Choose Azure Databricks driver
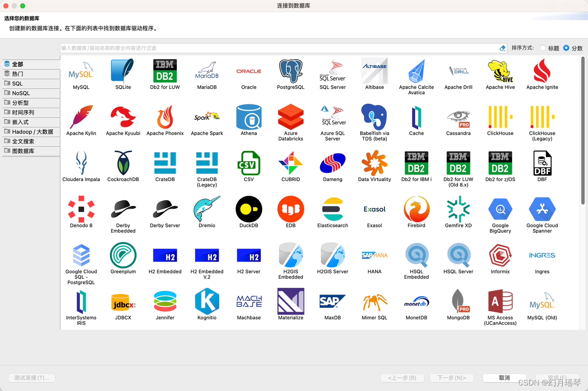The width and height of the screenshot is (588, 391). pyautogui.click(x=291, y=123)
